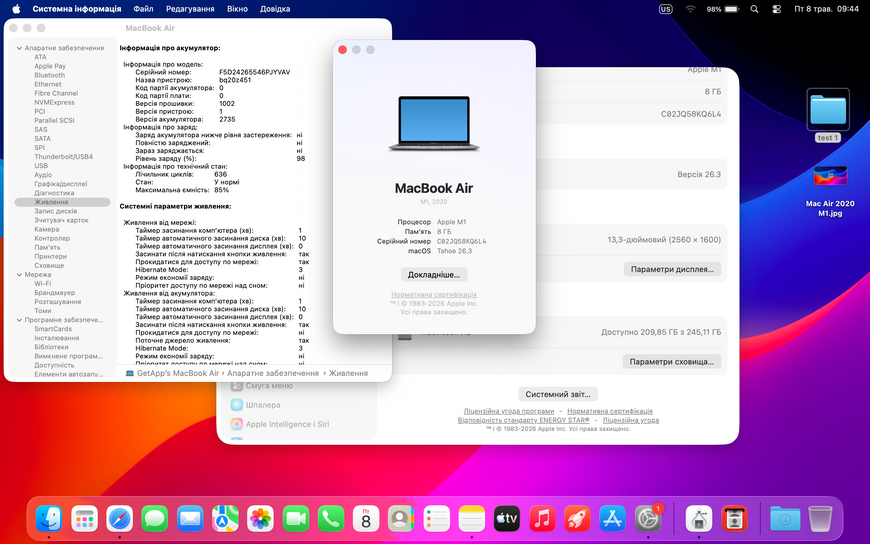Select Mac Air 2020 M1.jpg desktop file
870x544 pixels.
tap(830, 192)
